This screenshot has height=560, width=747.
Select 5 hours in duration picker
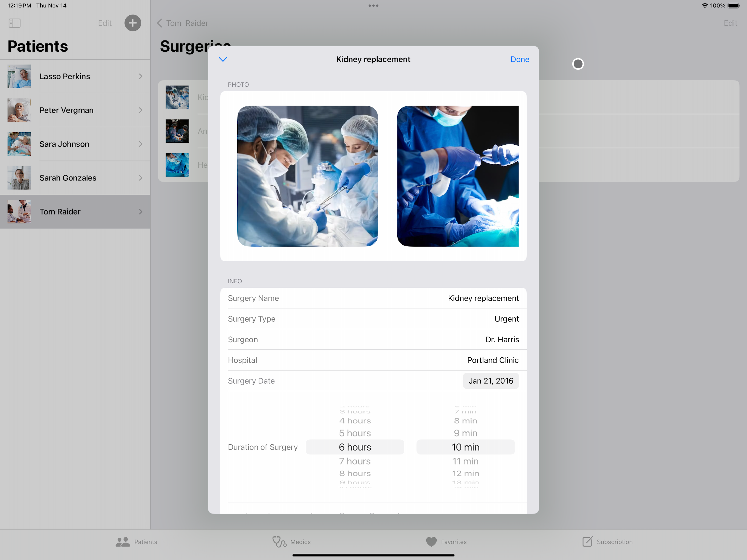click(x=355, y=433)
